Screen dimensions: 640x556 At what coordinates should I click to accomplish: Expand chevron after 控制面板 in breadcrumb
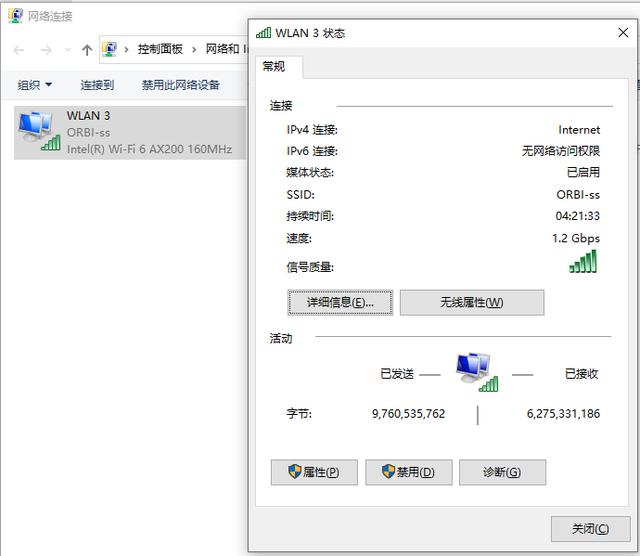point(194,50)
